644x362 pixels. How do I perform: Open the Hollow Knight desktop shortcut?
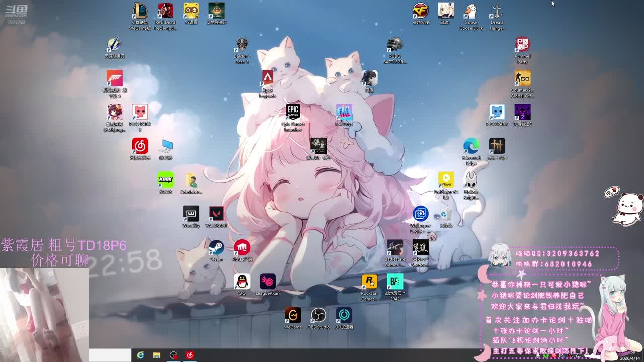click(471, 186)
